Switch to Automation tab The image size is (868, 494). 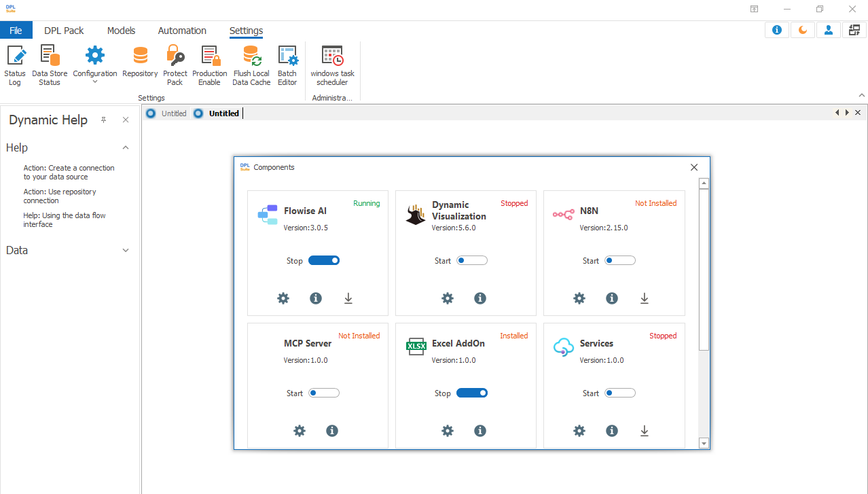click(182, 31)
